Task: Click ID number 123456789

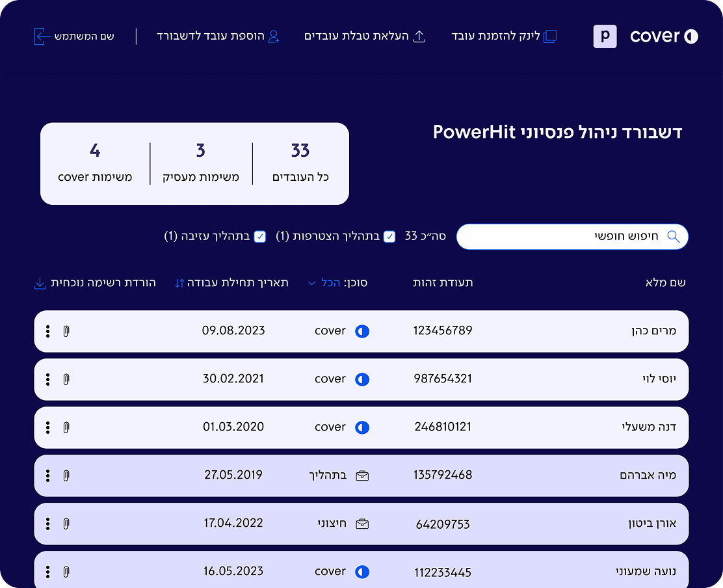Action: click(443, 330)
